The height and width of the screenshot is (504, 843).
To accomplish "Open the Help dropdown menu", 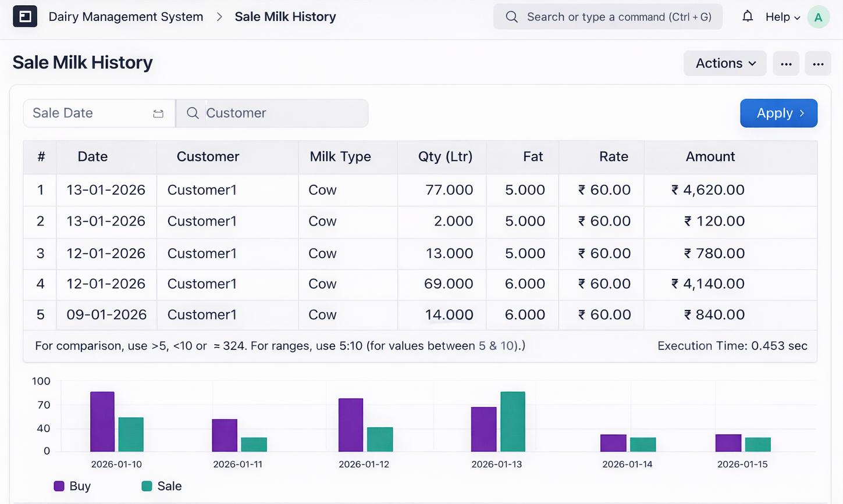I will [782, 17].
